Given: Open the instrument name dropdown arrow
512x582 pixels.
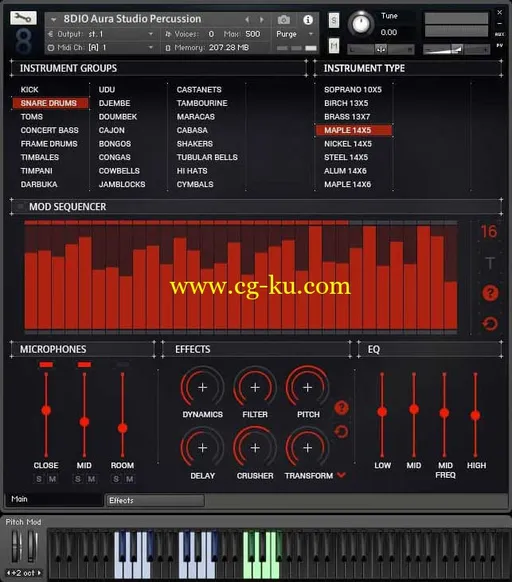Looking at the screenshot, I should click(54, 19).
